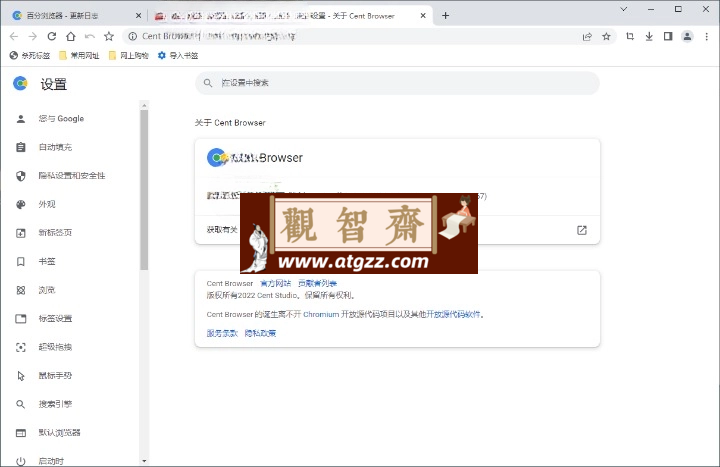Viewport: 720px width, 467px height.
Task: Open the 贡献者列表 link
Action: (317, 283)
